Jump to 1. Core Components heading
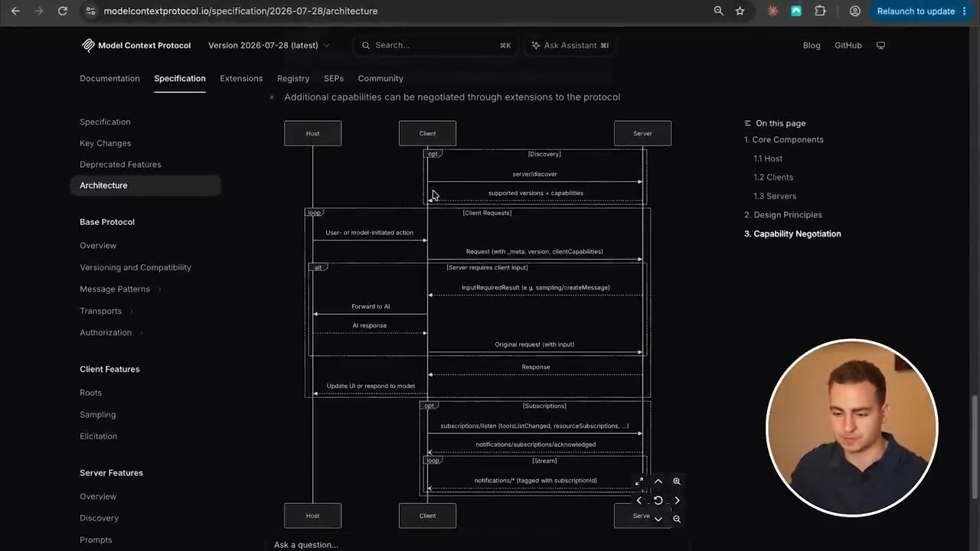This screenshot has height=551, width=980. coord(784,139)
